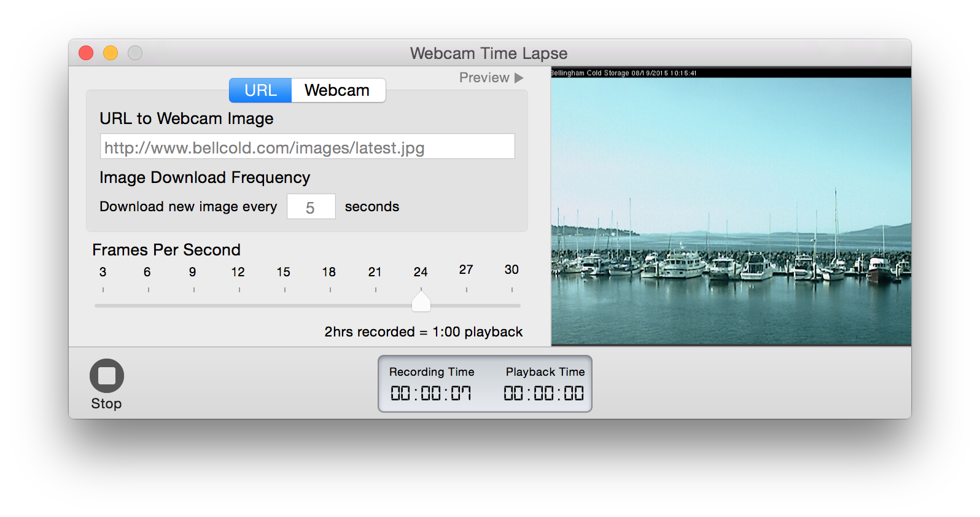Viewport: 980px width, 517px height.
Task: Click the webcam image URL field
Action: point(308,147)
